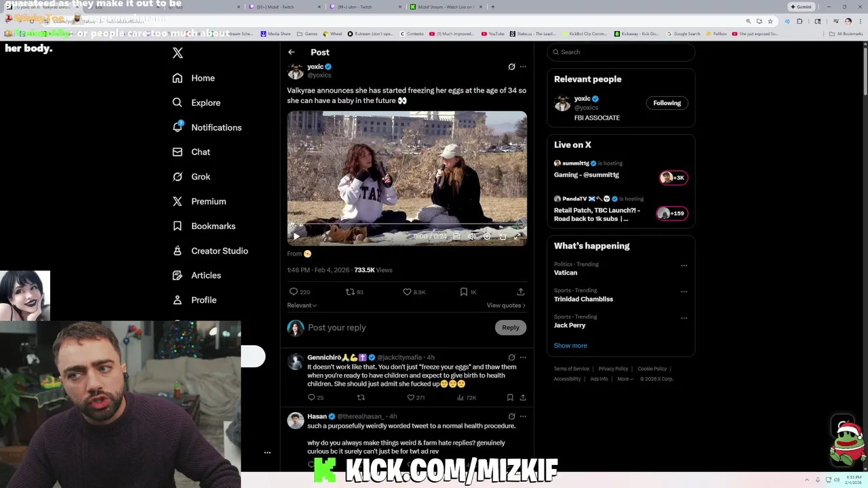Mute the video with the speaker icon

(x=471, y=237)
